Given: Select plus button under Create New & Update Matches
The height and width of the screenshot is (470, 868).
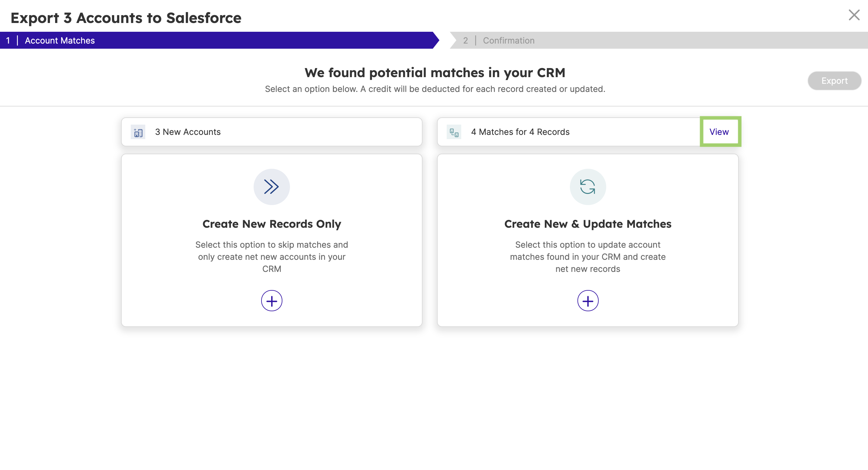Looking at the screenshot, I should [587, 301].
